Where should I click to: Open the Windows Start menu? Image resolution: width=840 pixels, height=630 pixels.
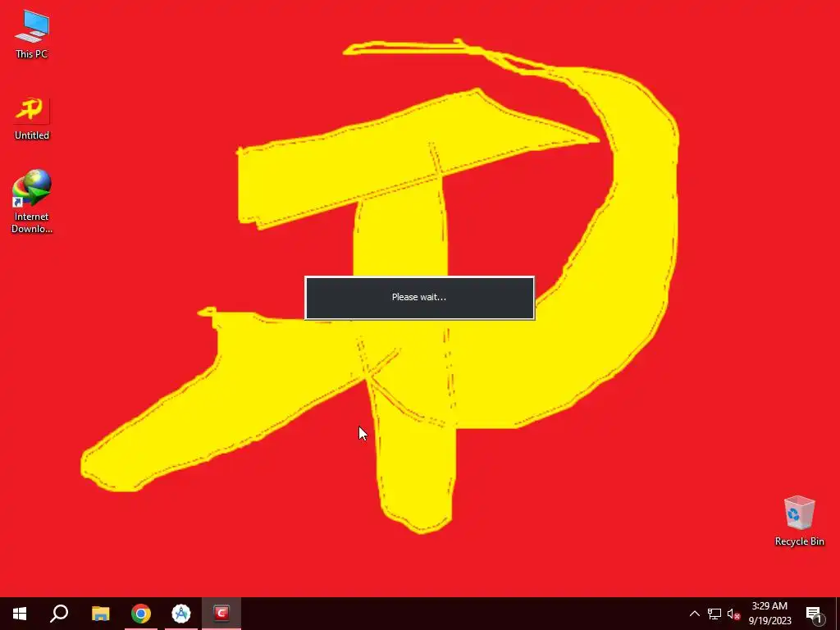[x=20, y=614]
